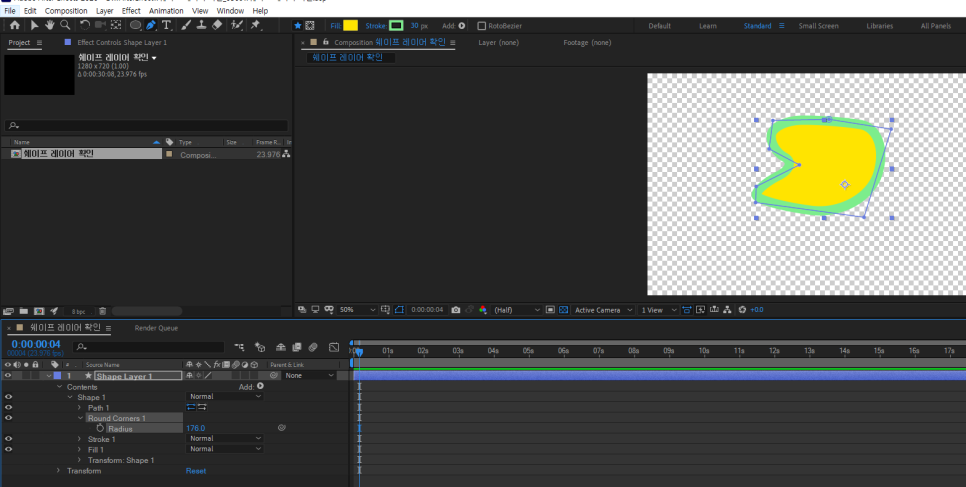The image size is (966, 487).
Task: Click the Tool Creates Mask icon
Action: (x=310, y=26)
